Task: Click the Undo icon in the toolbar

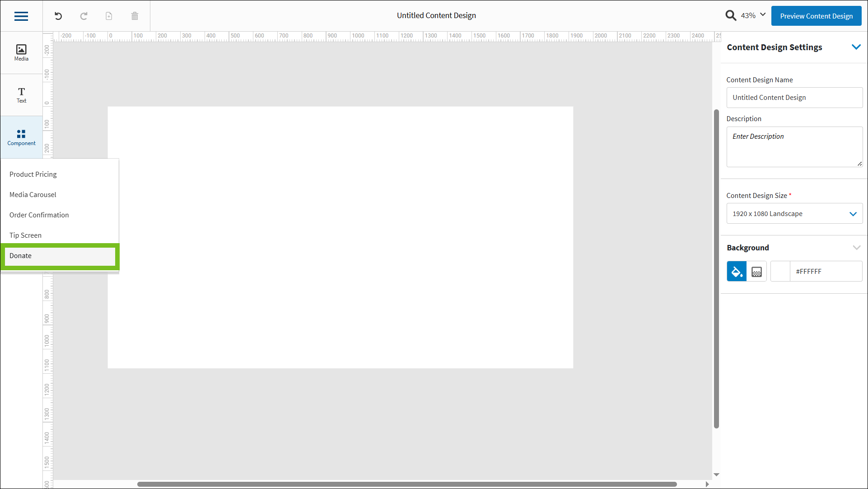Action: tap(58, 16)
